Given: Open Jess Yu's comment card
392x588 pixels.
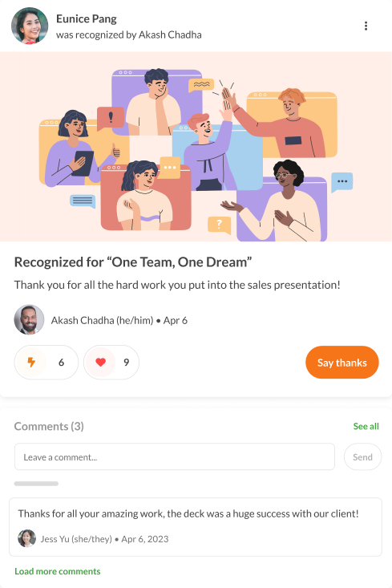Looking at the screenshot, I should click(196, 527).
